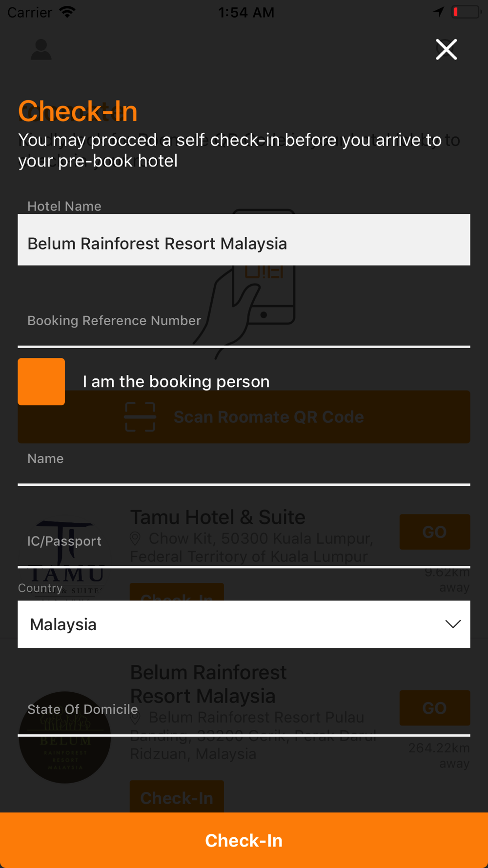Toggle the 'I am the booking person' checkbox
The width and height of the screenshot is (488, 868).
point(41,382)
